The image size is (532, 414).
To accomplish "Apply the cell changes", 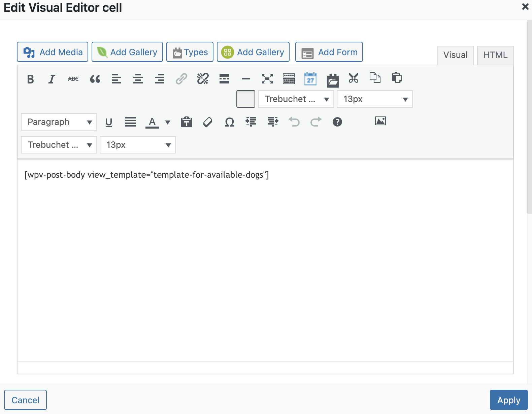I will tap(508, 400).
